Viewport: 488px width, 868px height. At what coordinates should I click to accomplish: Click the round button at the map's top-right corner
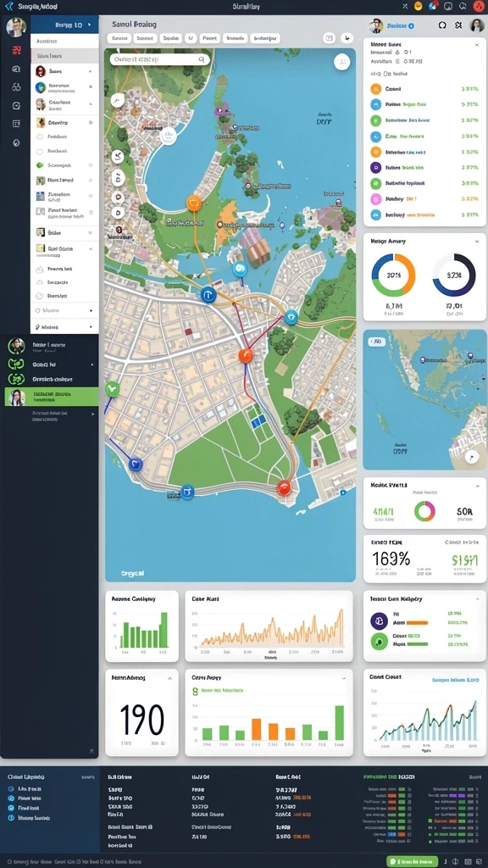pyautogui.click(x=342, y=61)
